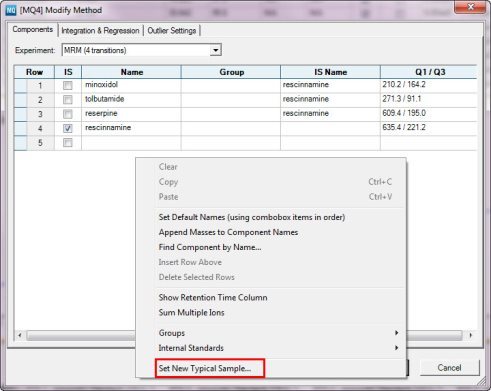491x391 pixels.
Task: Click the Name column header
Action: (x=131, y=72)
